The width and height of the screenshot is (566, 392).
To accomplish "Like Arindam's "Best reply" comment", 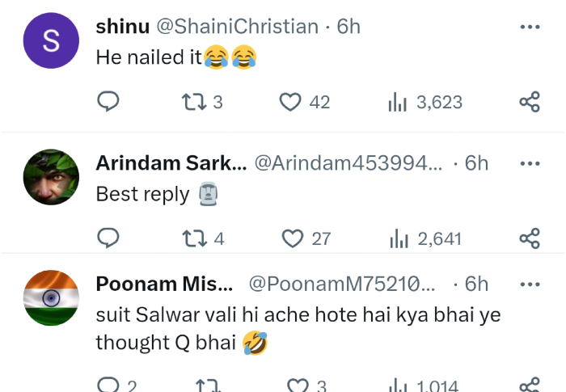I will coord(292,238).
